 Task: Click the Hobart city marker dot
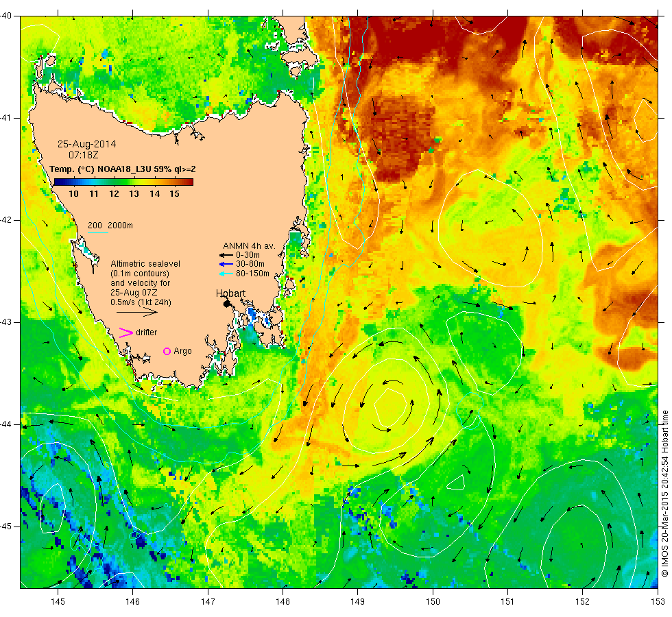pyautogui.click(x=227, y=304)
